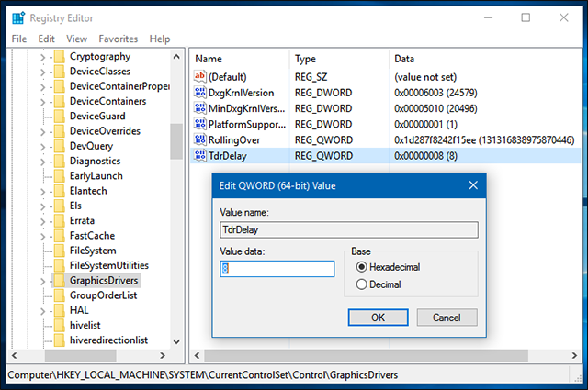The width and height of the screenshot is (588, 390).
Task: Click the Registry Editor app icon in title bar
Action: coord(17,17)
